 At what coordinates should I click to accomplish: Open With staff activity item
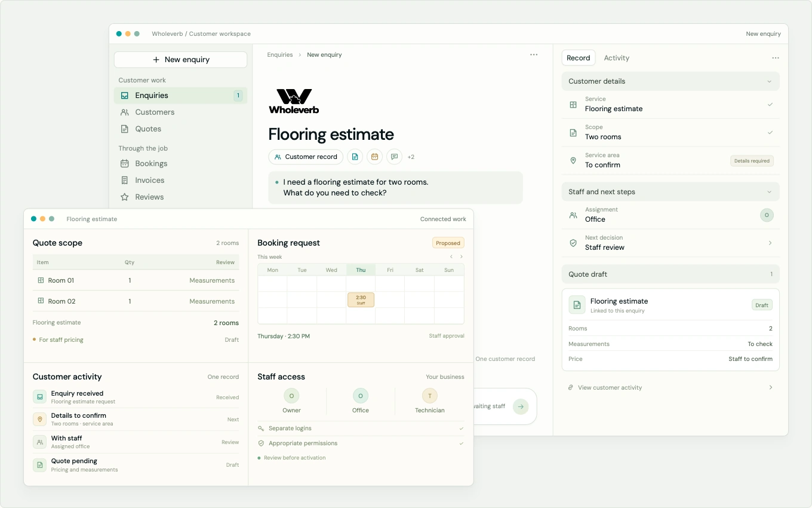pyautogui.click(x=136, y=442)
